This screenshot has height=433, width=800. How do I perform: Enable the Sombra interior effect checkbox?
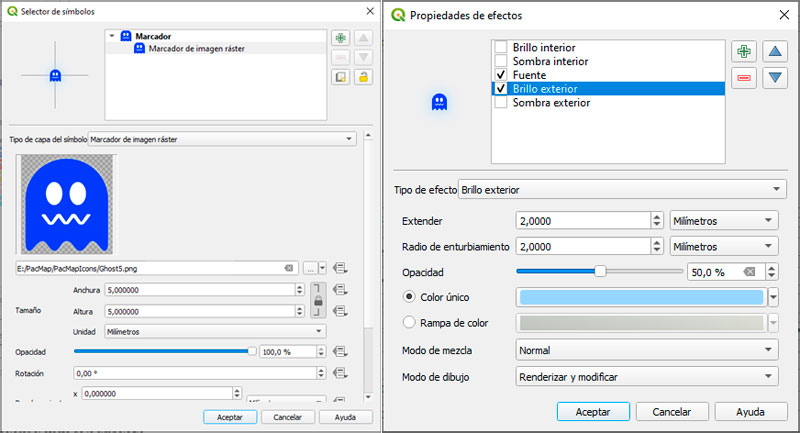[501, 61]
